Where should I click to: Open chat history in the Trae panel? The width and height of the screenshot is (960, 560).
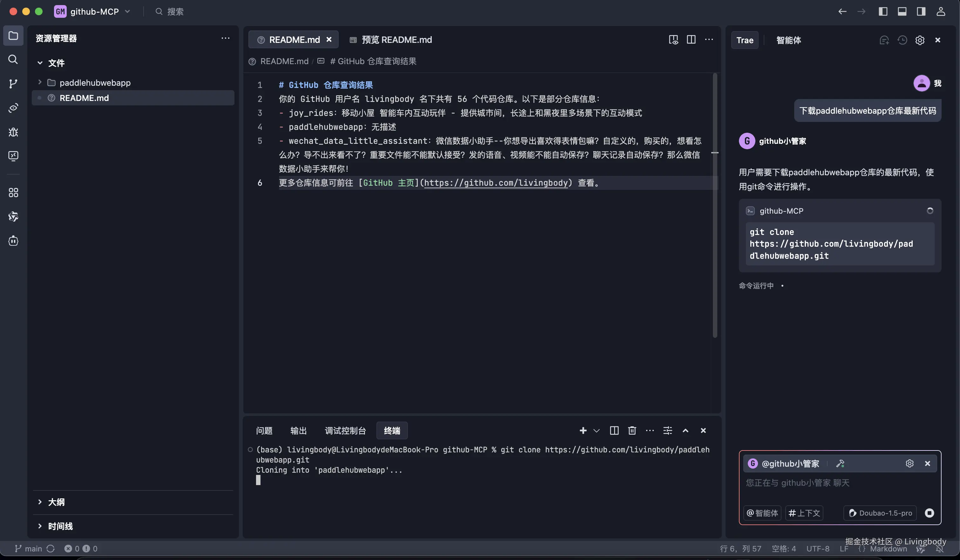click(903, 40)
